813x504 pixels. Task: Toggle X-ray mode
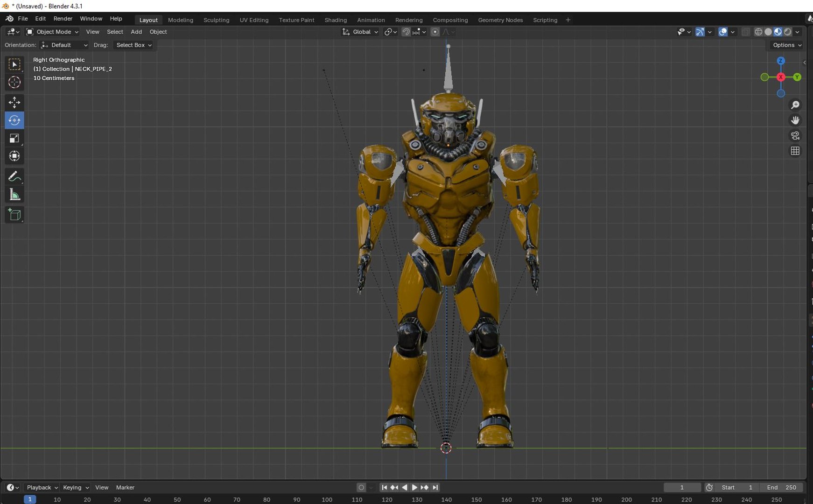tap(745, 32)
